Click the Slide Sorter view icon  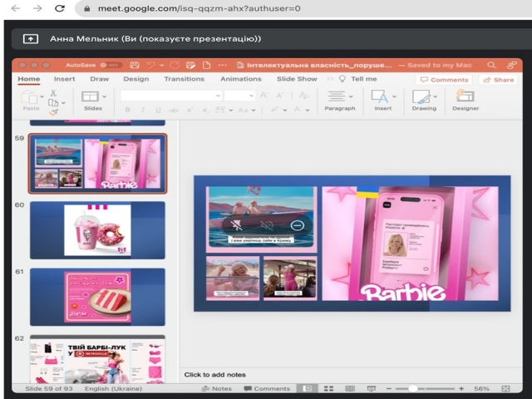pos(328,388)
